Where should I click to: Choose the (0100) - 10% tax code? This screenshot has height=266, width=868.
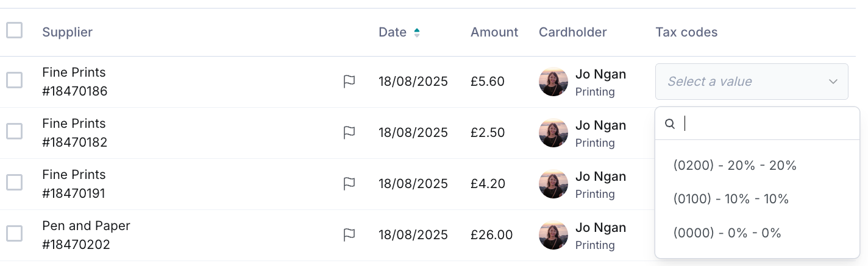[x=731, y=199]
